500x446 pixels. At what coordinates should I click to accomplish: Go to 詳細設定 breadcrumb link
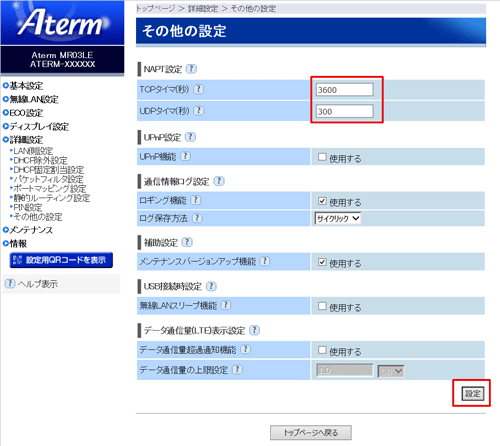[x=203, y=9]
